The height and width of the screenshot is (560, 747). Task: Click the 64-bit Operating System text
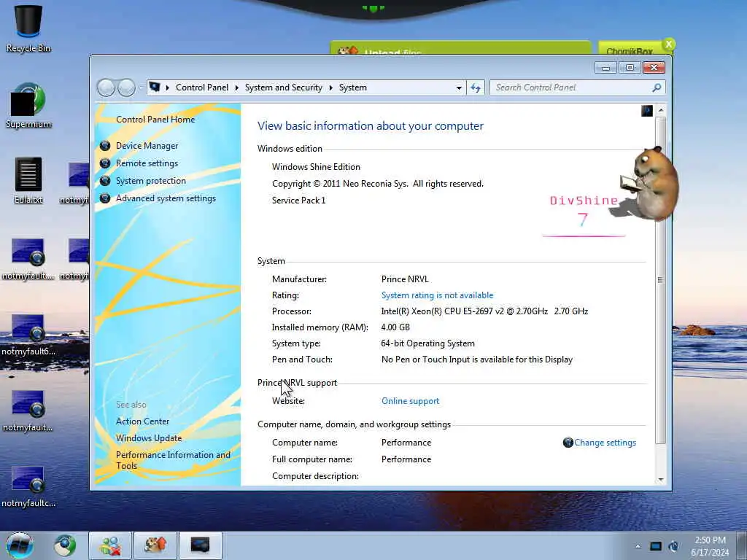pyautogui.click(x=427, y=343)
